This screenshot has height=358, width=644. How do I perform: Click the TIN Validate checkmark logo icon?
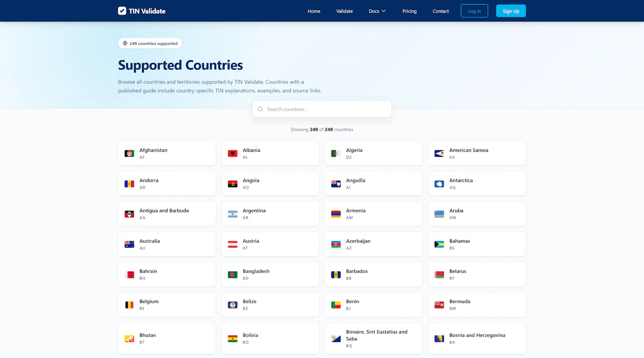pyautogui.click(x=122, y=11)
